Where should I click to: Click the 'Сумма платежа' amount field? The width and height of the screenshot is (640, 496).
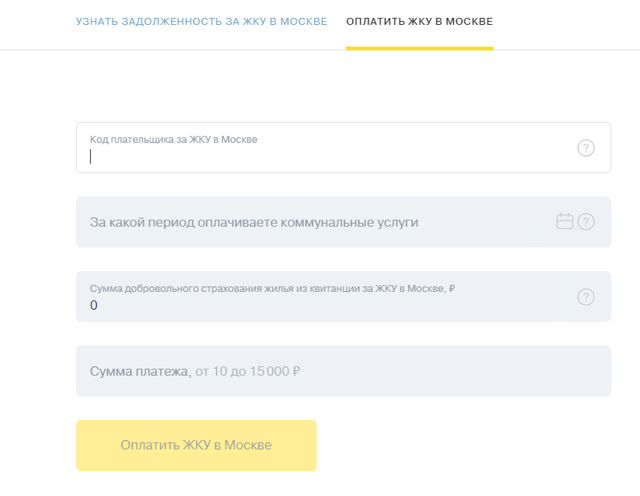click(x=343, y=371)
